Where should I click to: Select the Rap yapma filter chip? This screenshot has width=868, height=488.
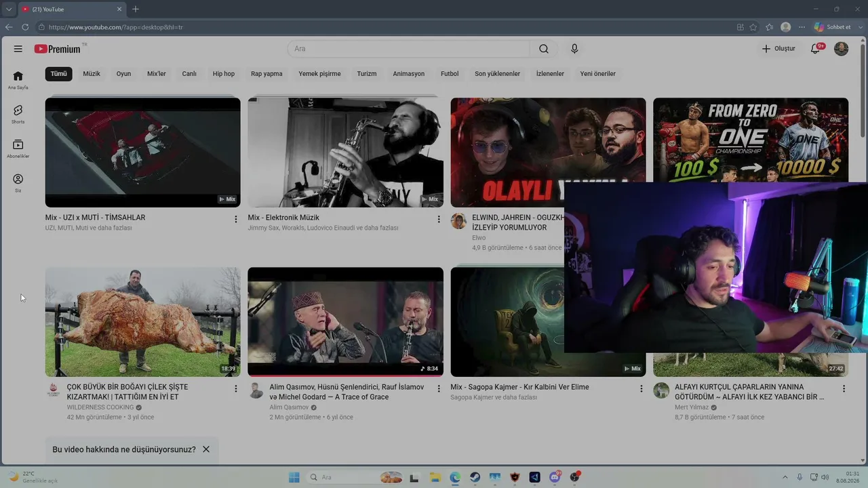[267, 74]
